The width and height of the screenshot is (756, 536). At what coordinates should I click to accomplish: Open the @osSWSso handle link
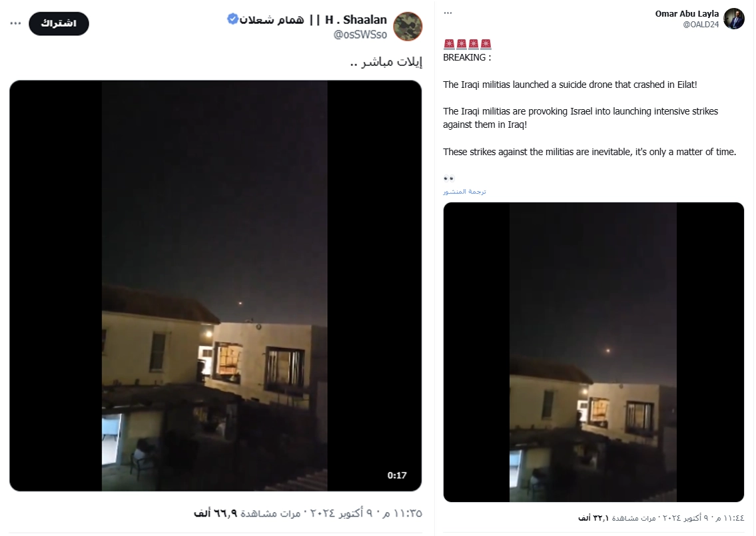[x=360, y=35]
